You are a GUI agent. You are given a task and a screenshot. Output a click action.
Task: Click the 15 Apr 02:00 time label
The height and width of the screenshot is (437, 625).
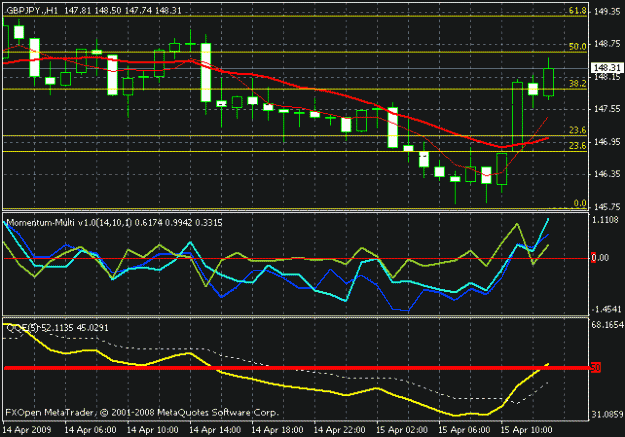click(402, 430)
